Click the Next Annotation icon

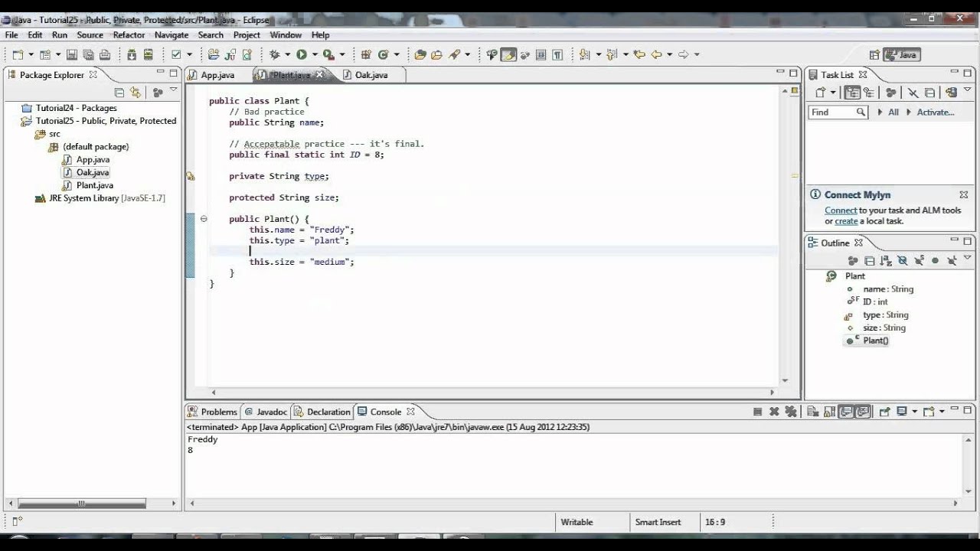tap(583, 54)
